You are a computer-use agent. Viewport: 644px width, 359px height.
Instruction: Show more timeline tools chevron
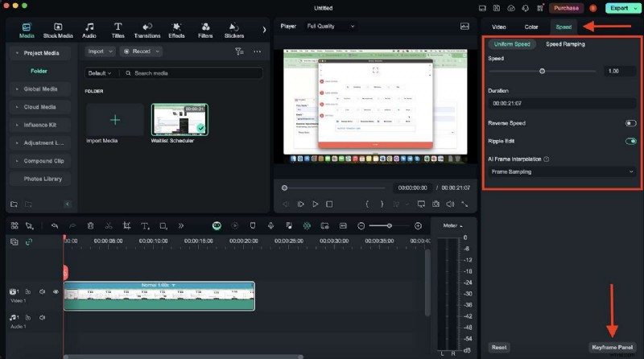coord(180,226)
